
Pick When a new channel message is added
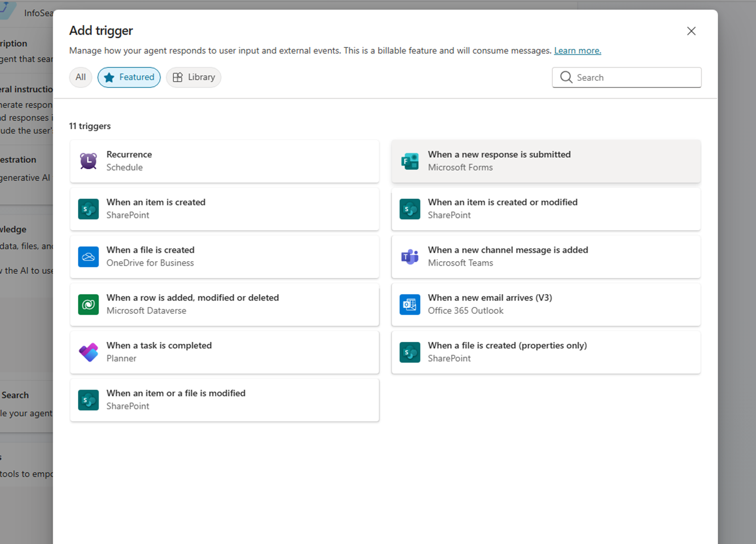546,257
